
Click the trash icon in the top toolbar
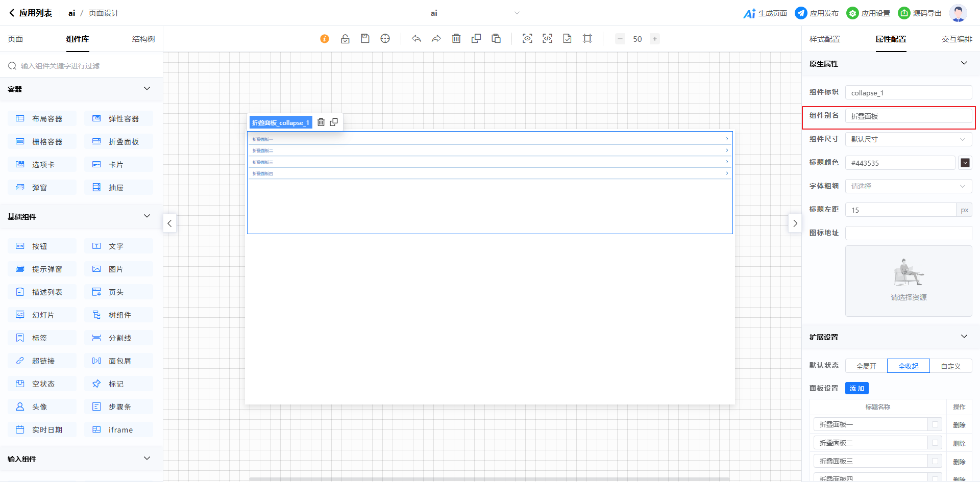[x=456, y=39]
